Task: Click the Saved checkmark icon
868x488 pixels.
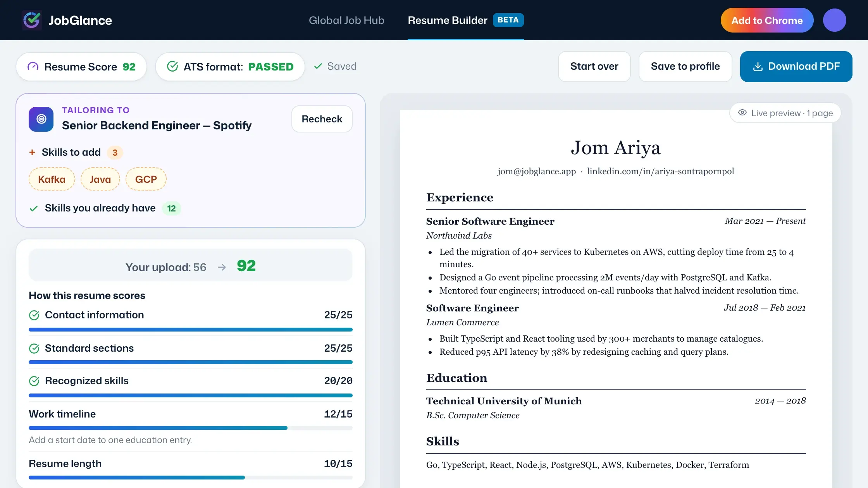Action: (318, 66)
